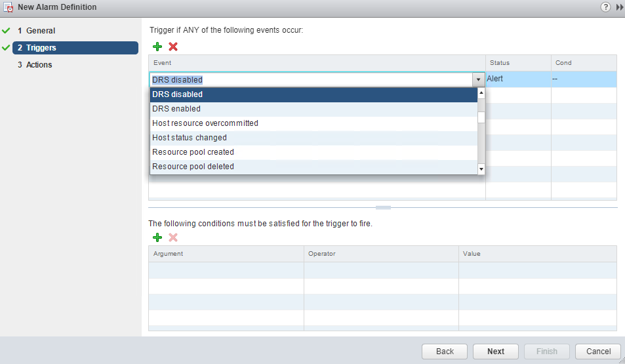Click the help question mark icon
The width and height of the screenshot is (625, 364).
coord(605,7)
